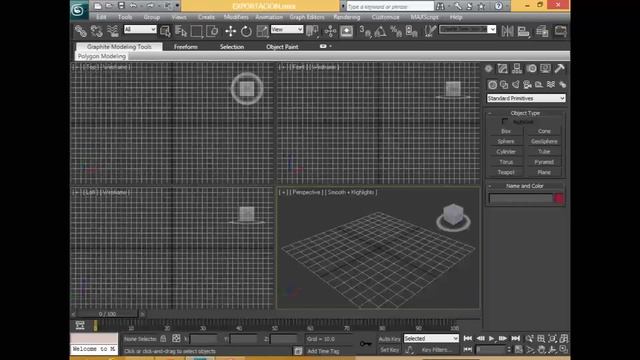Screen dimensions: 640x360
Task: Toggle Absolute/Offset transform type-in mode
Action: [176, 338]
